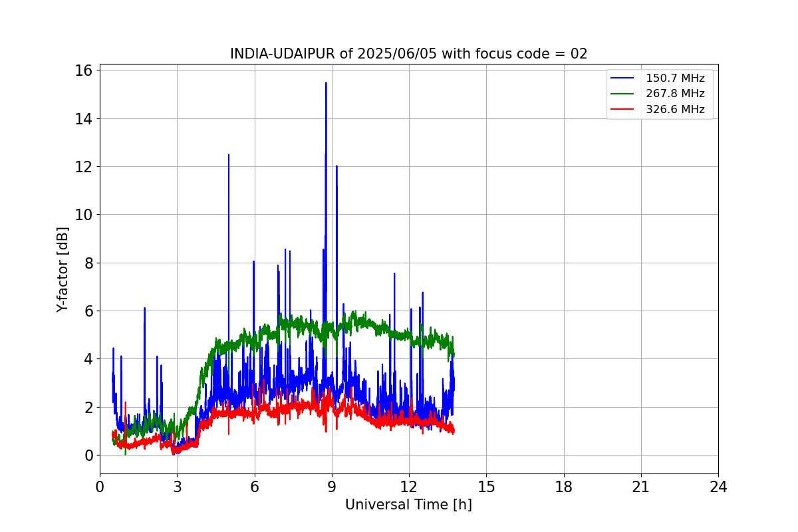Click x-axis tick label 18

point(563,487)
